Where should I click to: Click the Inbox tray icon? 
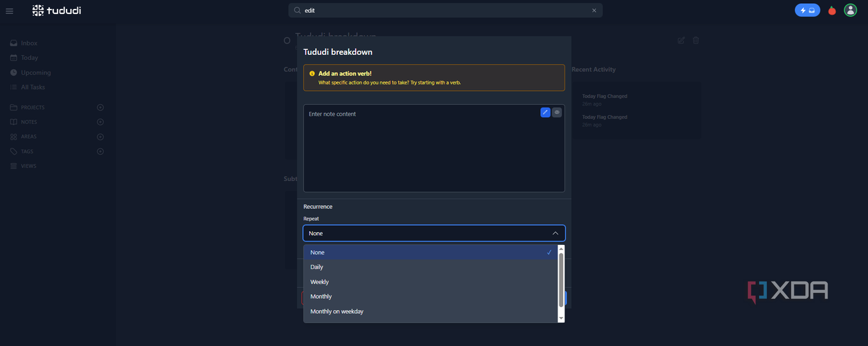pos(13,43)
